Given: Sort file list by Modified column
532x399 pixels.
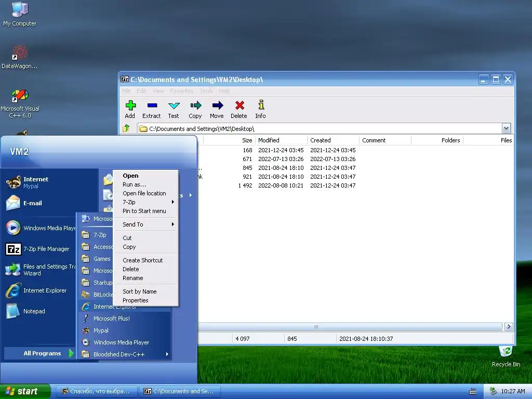Looking at the screenshot, I should click(281, 140).
